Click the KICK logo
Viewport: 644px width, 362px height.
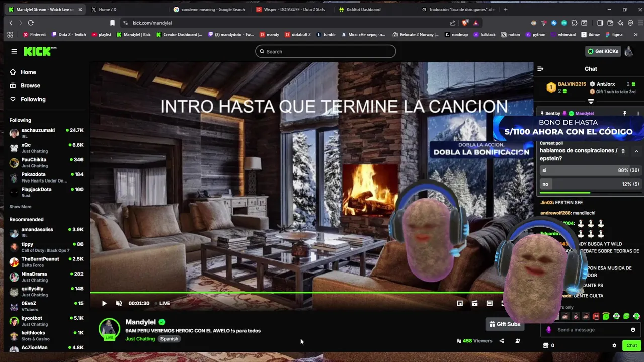(40, 51)
